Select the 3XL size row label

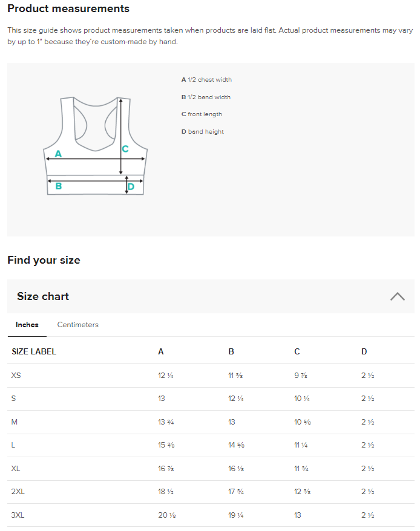18,515
